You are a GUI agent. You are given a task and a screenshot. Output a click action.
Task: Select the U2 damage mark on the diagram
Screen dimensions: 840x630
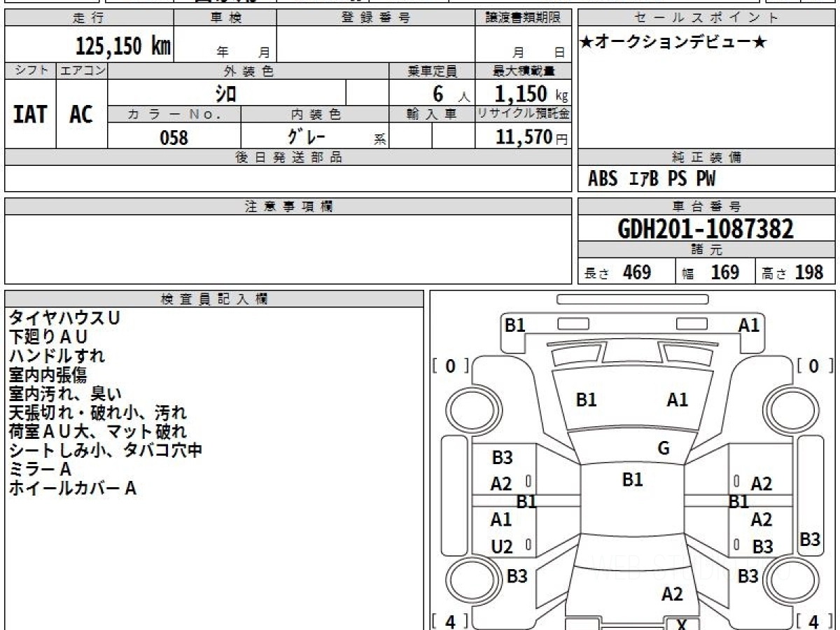pyautogui.click(x=502, y=547)
